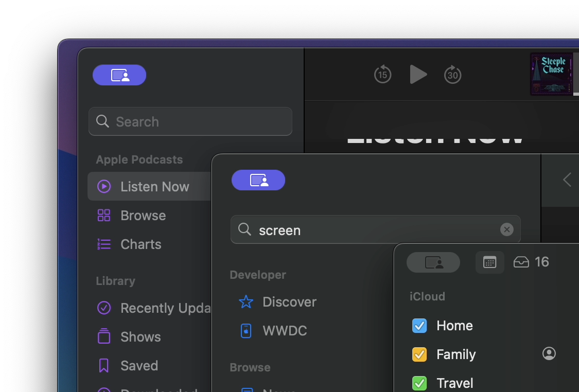Uncheck the Home calendar

[x=419, y=326]
